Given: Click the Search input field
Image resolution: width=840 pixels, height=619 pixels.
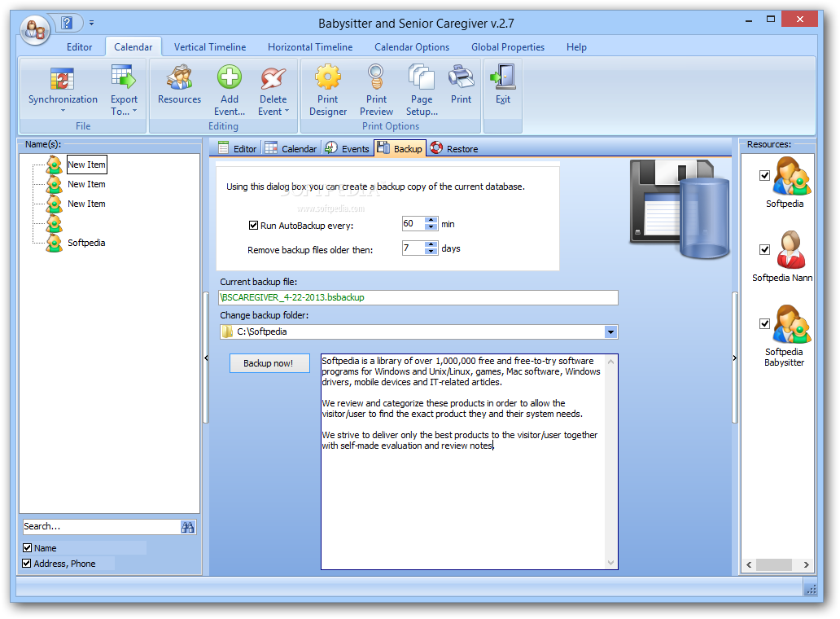Looking at the screenshot, I should pos(101,527).
